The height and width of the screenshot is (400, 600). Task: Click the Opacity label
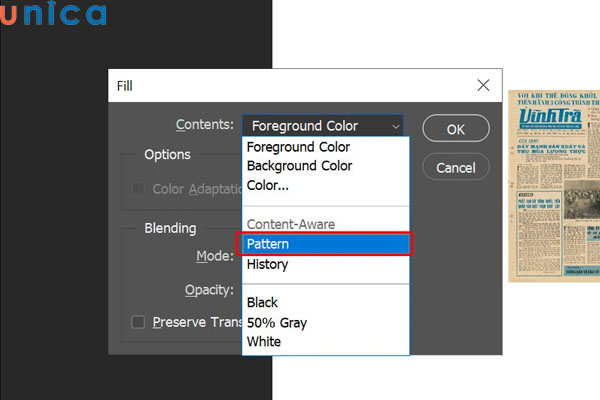click(x=209, y=290)
